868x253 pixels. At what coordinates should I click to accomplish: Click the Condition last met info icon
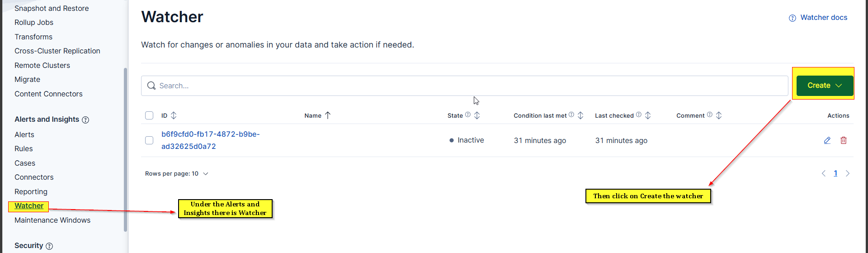tap(571, 115)
